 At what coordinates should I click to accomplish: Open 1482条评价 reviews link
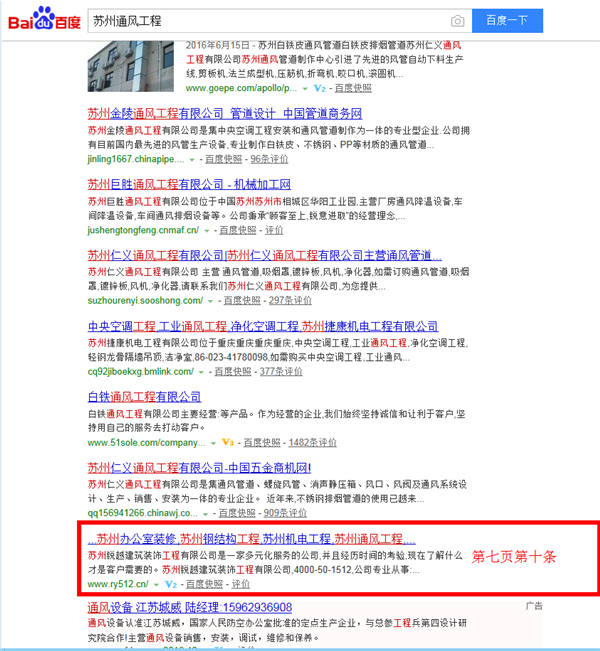pyautogui.click(x=312, y=442)
